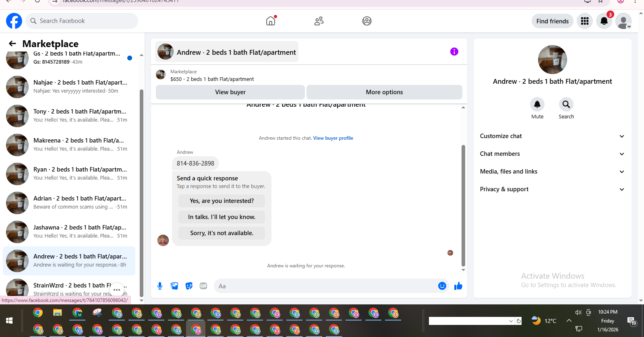The image size is (644, 337).
Task: Open the Jashawna conversation
Action: click(x=69, y=232)
